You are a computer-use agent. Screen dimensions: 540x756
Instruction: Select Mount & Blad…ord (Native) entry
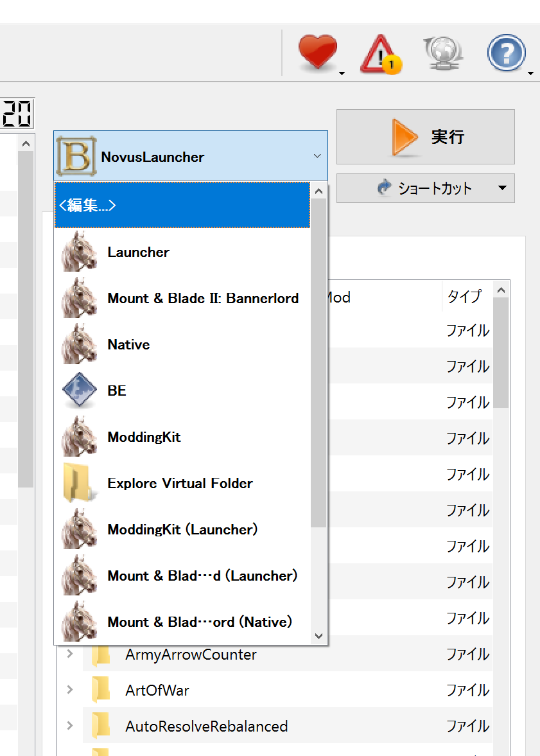pyautogui.click(x=182, y=622)
